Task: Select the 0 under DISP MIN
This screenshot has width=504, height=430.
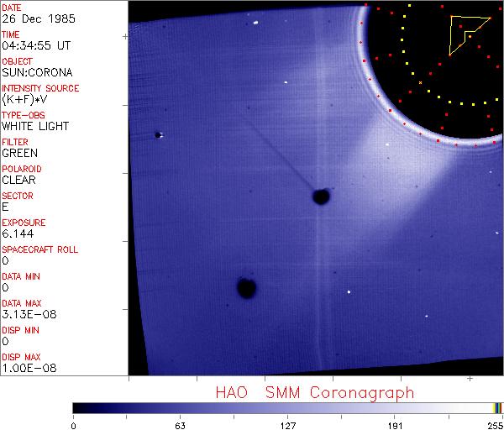Action: (6, 341)
